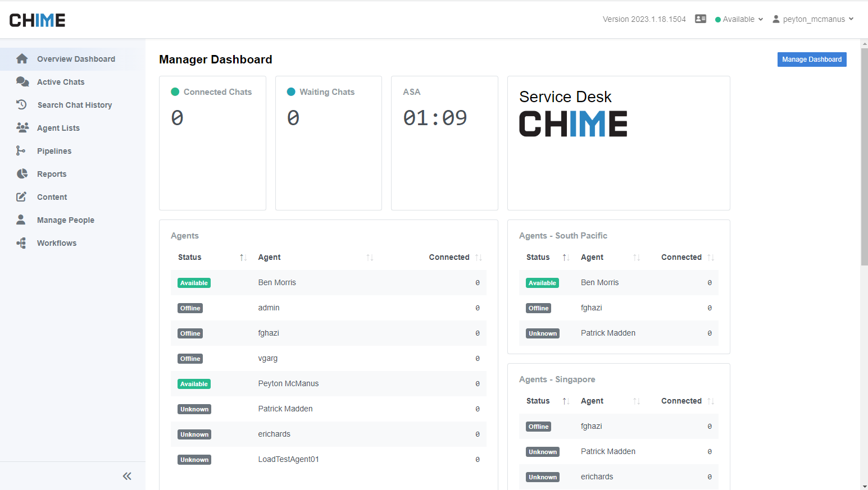Screen dimensions: 868x490
Task: Click the Pipelines branch icon
Action: tap(21, 150)
